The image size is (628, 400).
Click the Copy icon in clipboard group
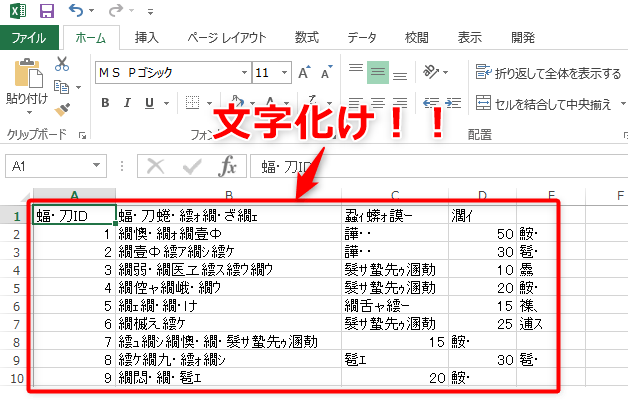(x=62, y=87)
